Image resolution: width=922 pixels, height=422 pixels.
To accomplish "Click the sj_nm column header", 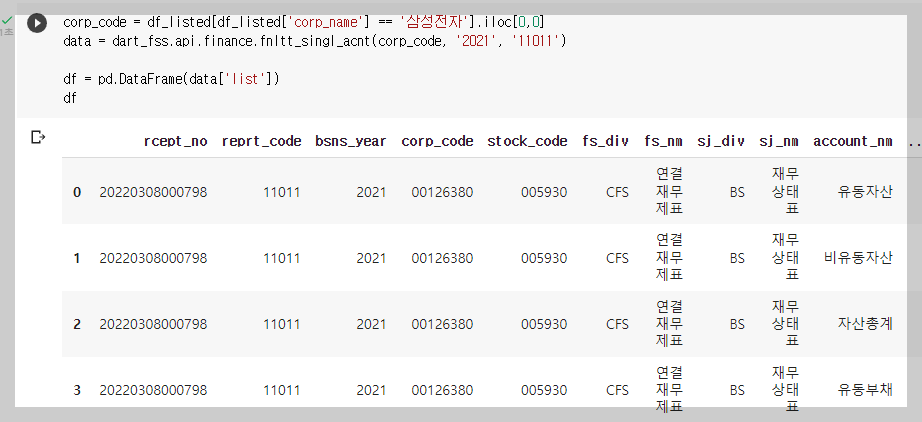I will (x=779, y=142).
